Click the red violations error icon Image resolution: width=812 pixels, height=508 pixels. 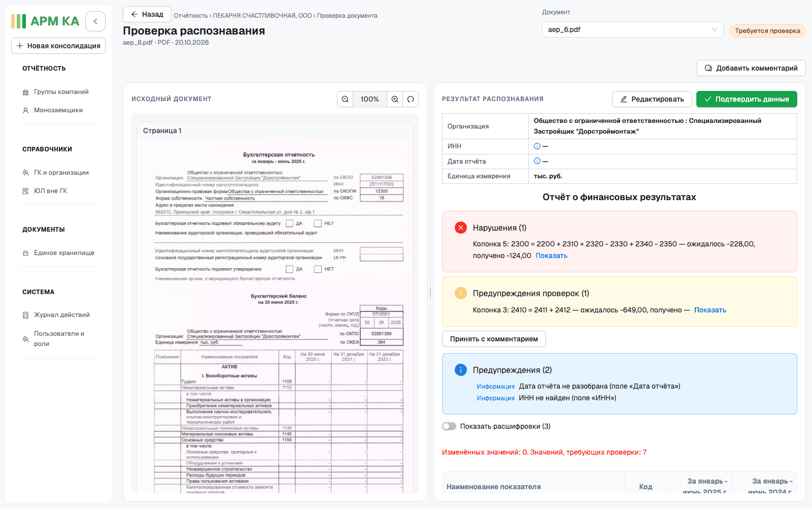pyautogui.click(x=461, y=228)
